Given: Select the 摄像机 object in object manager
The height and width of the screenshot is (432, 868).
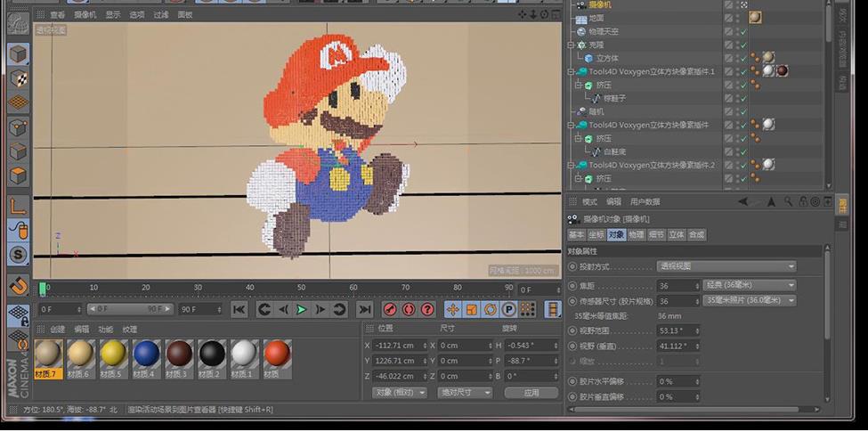Looking at the screenshot, I should (600, 5).
